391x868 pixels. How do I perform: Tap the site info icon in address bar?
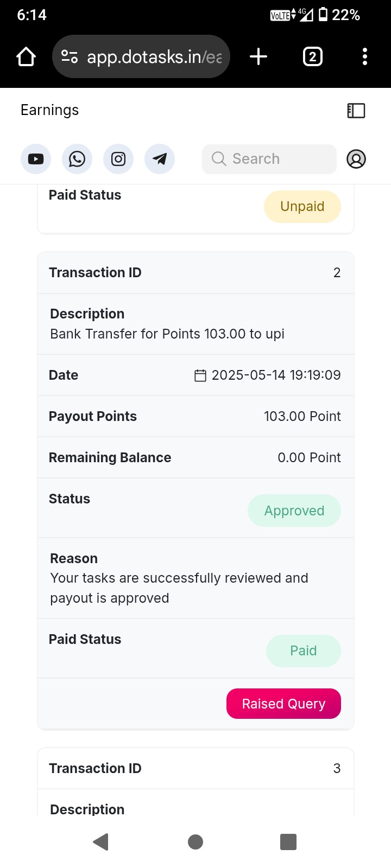pyautogui.click(x=70, y=56)
